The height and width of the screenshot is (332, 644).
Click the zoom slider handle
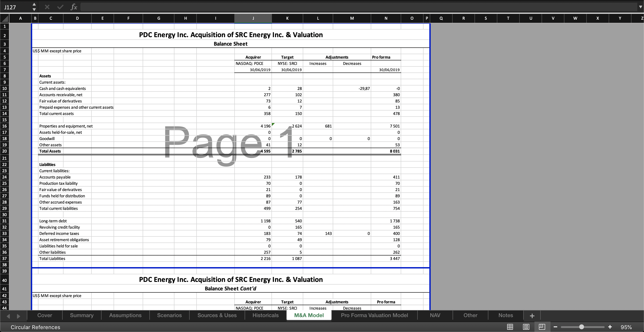tap(581, 327)
